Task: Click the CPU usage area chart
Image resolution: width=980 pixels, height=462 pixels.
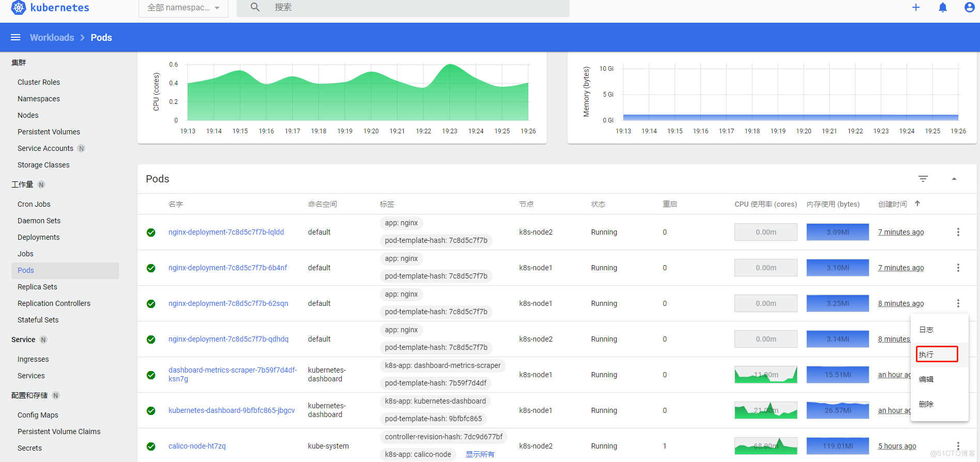Action: [x=358, y=93]
